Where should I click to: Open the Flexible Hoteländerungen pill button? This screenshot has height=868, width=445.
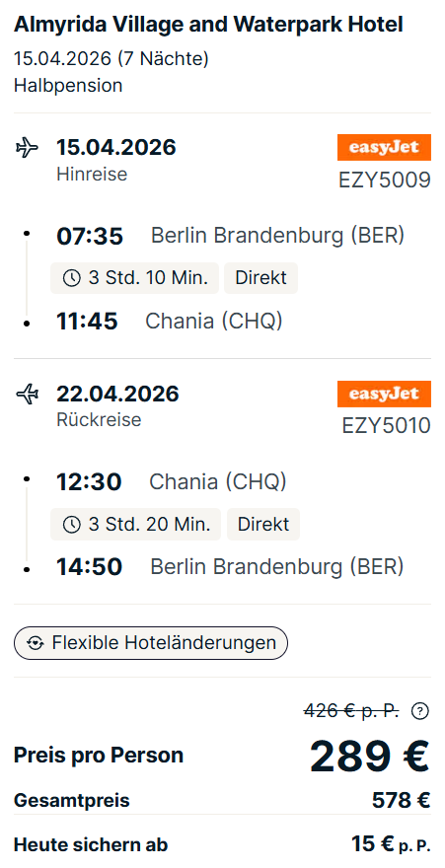151,643
